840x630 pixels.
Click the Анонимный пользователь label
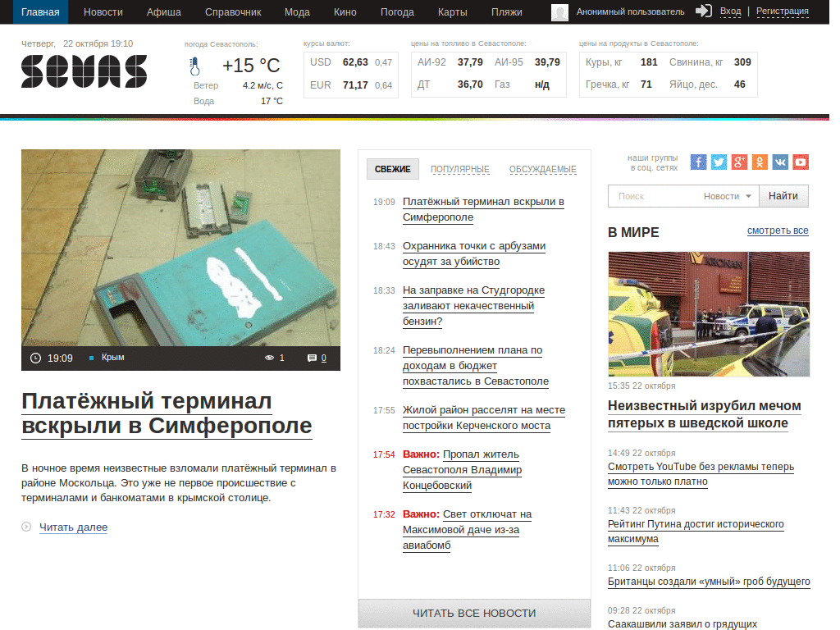631,11
